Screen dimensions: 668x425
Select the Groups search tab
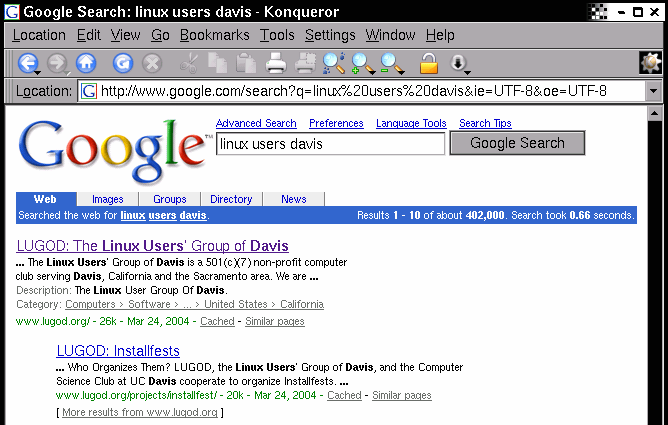170,199
